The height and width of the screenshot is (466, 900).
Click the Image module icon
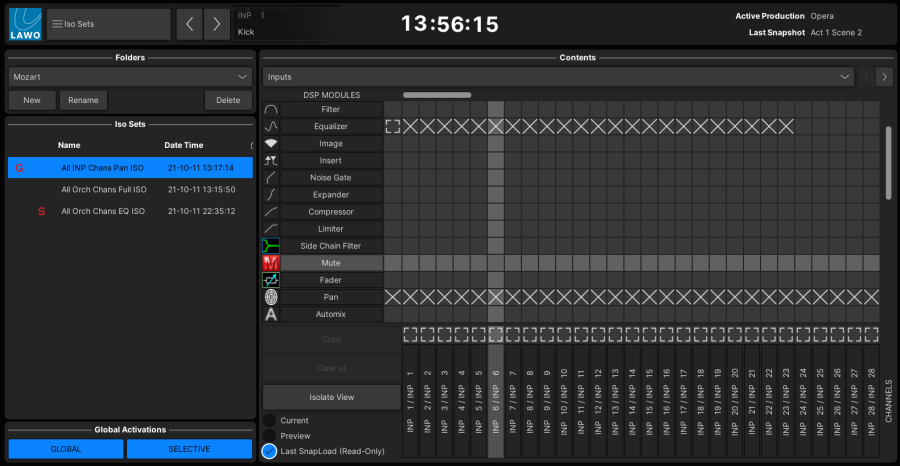(270, 143)
